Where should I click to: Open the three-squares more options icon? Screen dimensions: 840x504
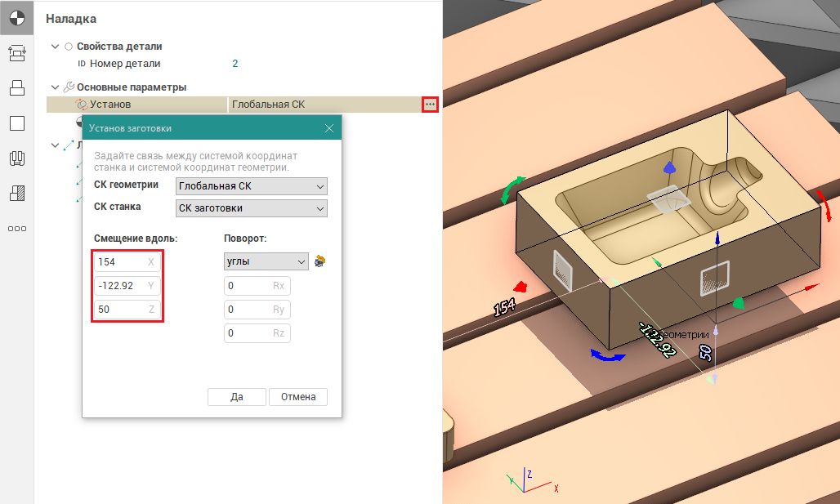tap(16, 229)
